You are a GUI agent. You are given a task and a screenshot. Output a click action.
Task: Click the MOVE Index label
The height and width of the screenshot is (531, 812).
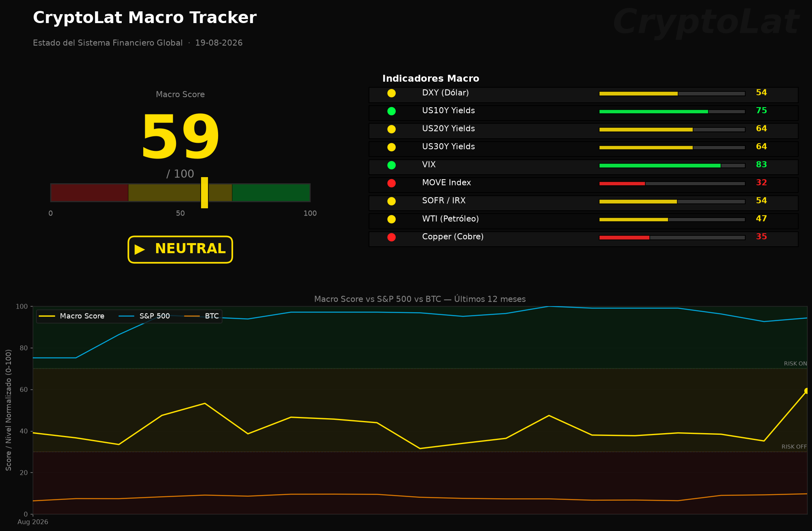point(447,183)
